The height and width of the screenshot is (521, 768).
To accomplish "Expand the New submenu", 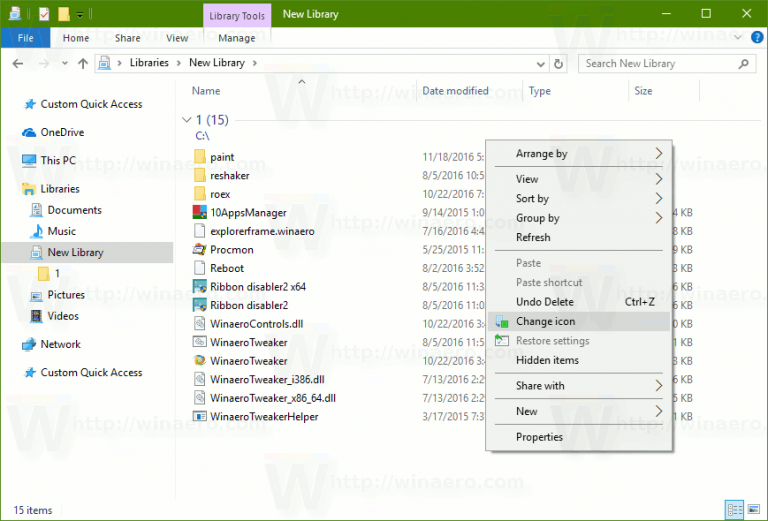I will pyautogui.click(x=578, y=411).
